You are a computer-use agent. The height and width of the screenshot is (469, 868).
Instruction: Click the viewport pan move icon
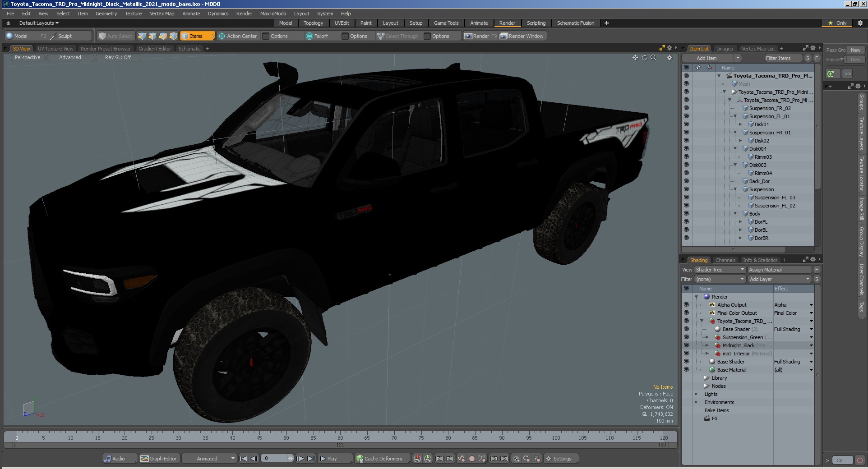click(635, 58)
